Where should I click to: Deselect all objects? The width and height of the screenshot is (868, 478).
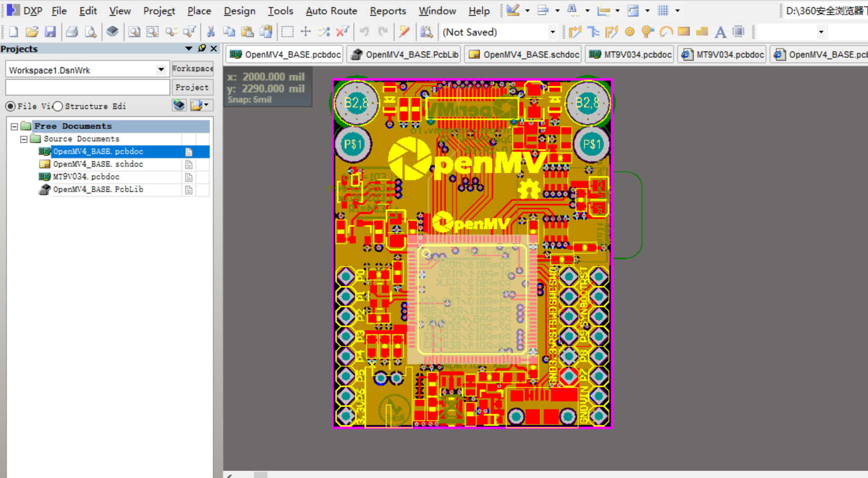[324, 32]
